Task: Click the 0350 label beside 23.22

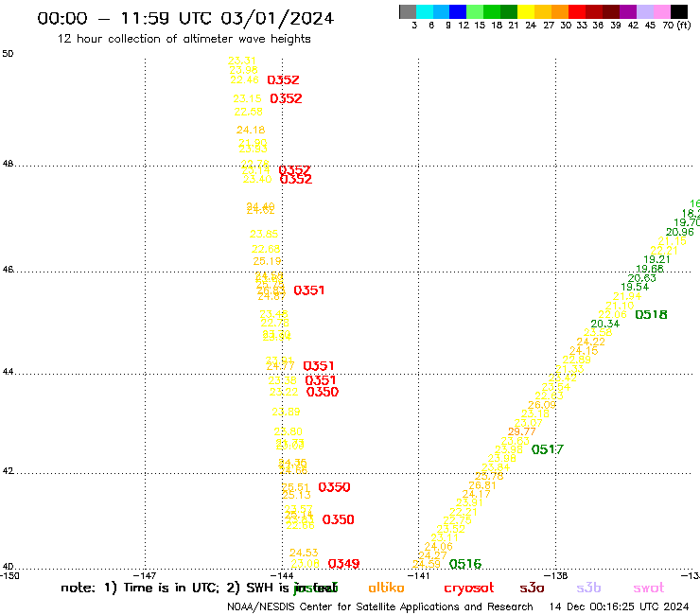Action: pyautogui.click(x=323, y=392)
